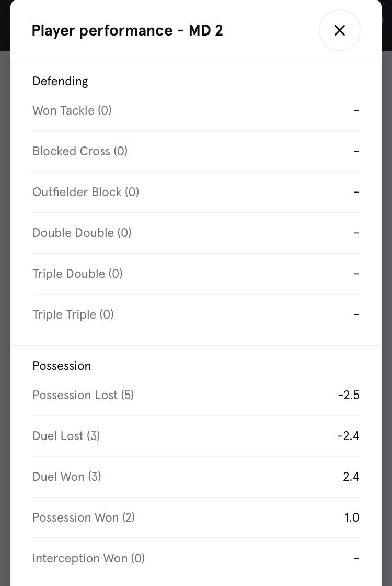Click the Won Tackle (0) row label
Screen dimensions: 392x586
72,110
